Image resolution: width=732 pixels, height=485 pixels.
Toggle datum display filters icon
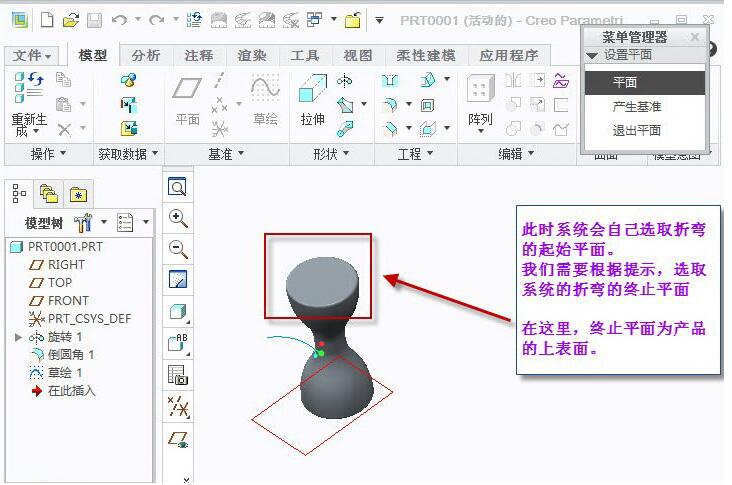pyautogui.click(x=178, y=407)
